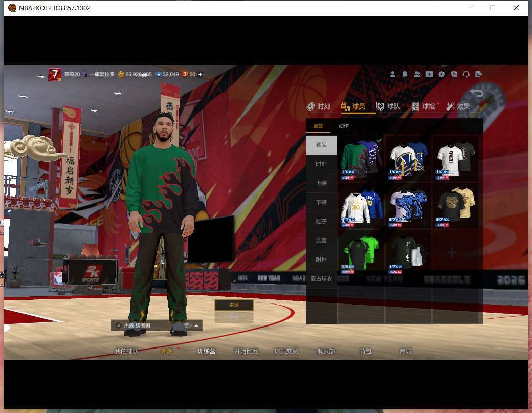Switch to the 球队 tab
The width and height of the screenshot is (532, 413).
click(x=388, y=106)
